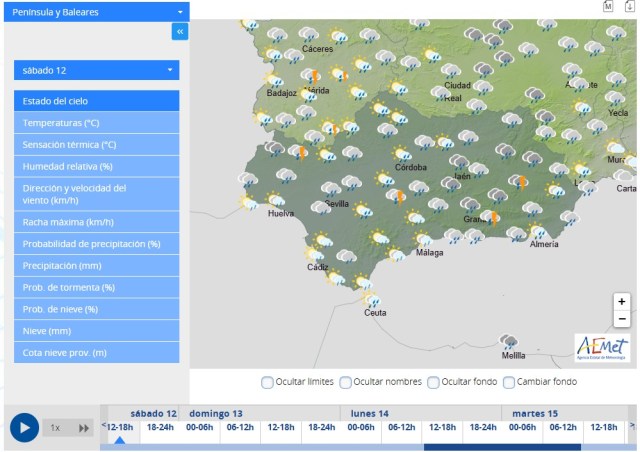Viewport: 640px width, 452px height.
Task: Click the weather icon over Ceuta
Action: tap(372, 299)
